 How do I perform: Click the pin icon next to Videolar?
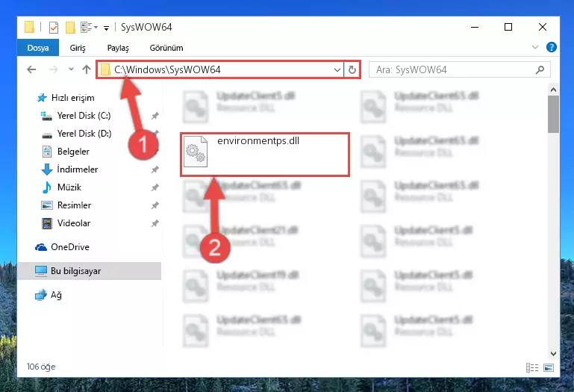pyautogui.click(x=155, y=223)
